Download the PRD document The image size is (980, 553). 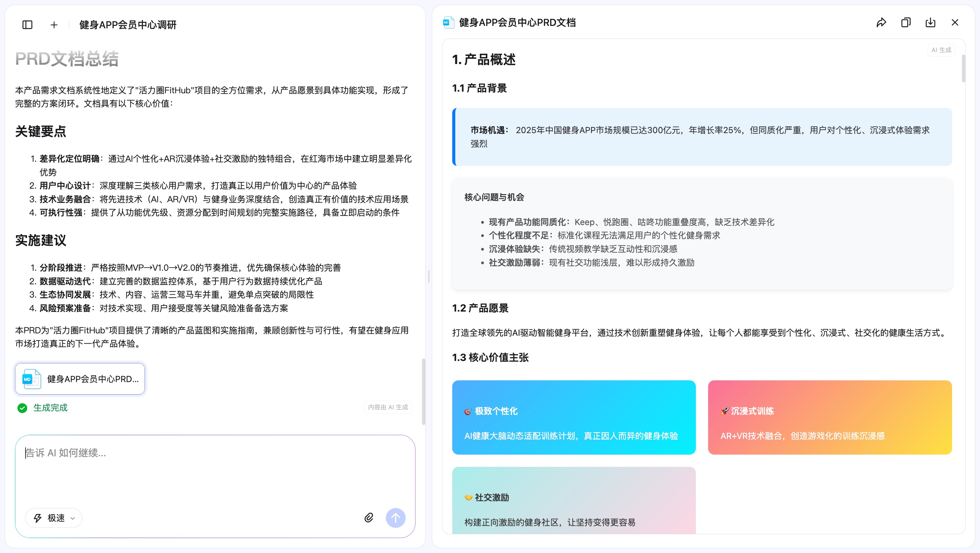(x=930, y=22)
